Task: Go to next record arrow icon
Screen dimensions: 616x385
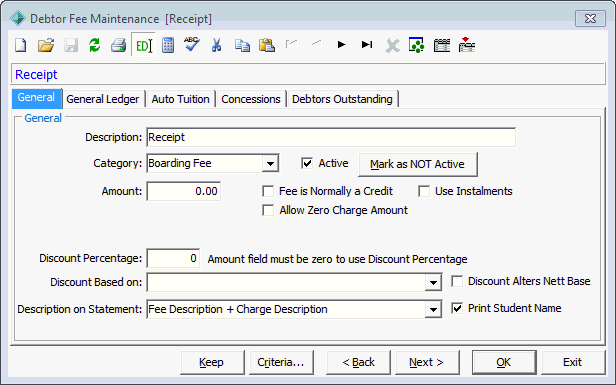Action: [x=341, y=44]
